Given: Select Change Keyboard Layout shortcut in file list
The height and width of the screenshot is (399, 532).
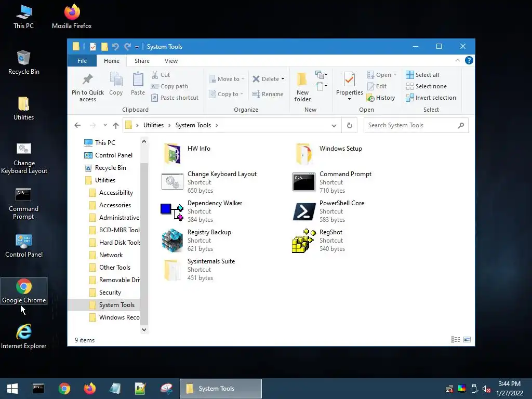Looking at the screenshot, I should (209, 182).
